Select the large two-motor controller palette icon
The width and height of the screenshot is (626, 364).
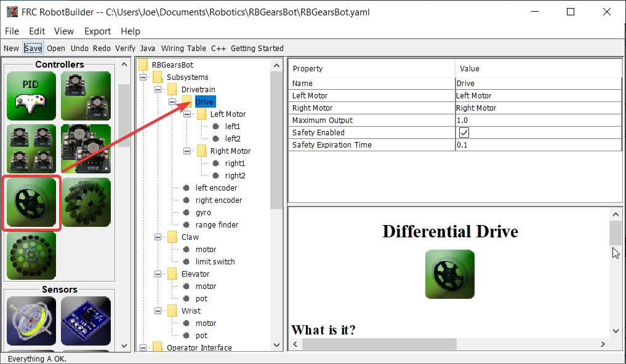(x=86, y=149)
